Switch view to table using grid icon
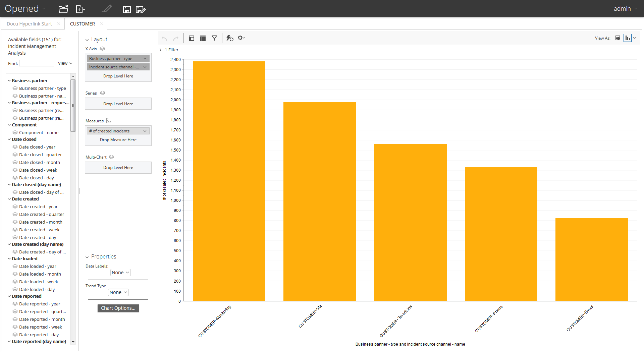The image size is (644, 352). pos(618,38)
